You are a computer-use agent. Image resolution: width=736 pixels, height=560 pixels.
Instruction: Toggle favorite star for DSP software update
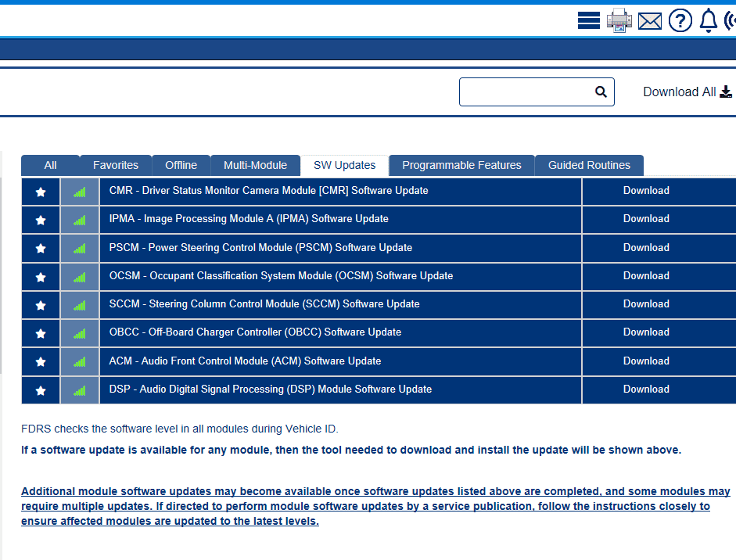41,390
